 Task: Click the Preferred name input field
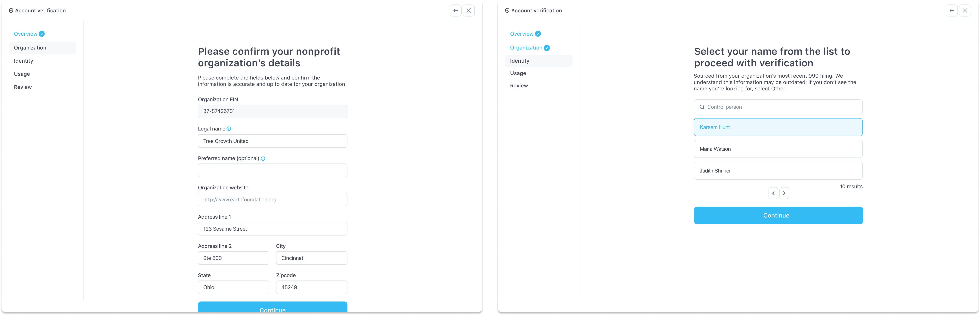tap(272, 170)
